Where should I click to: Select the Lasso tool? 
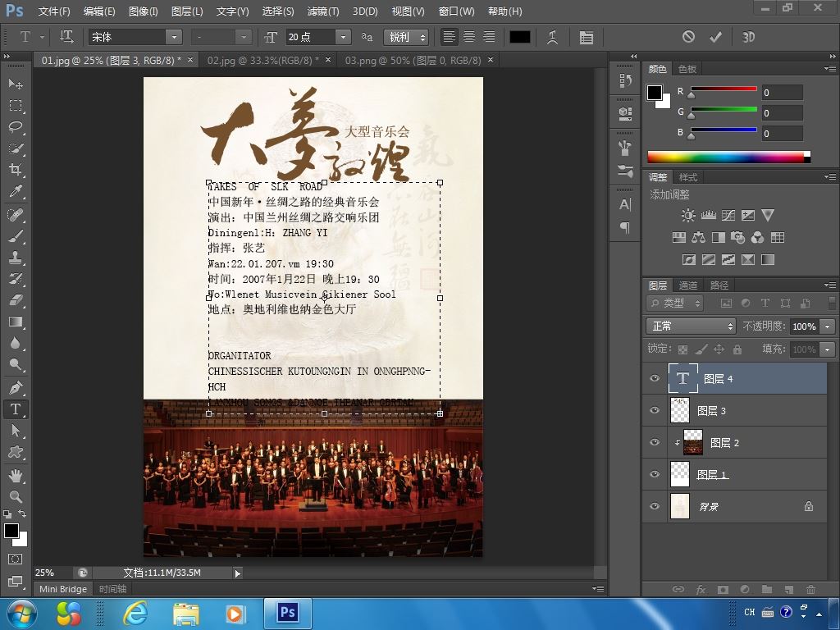[x=16, y=127]
